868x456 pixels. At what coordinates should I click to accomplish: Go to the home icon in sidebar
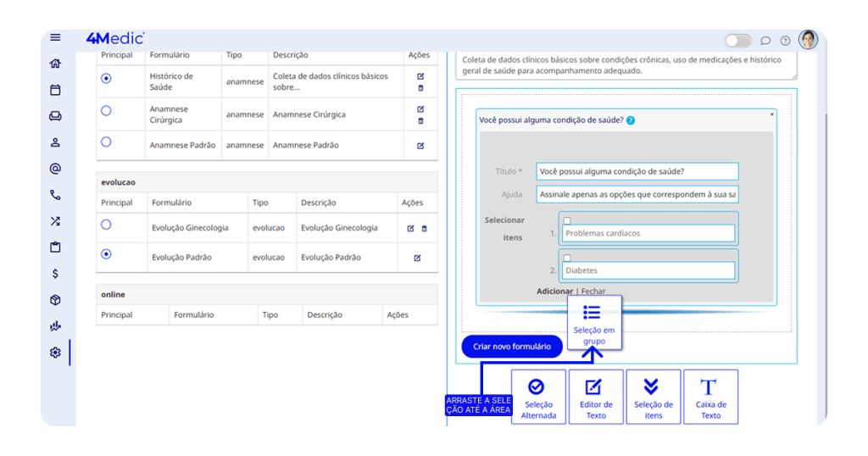coord(55,64)
